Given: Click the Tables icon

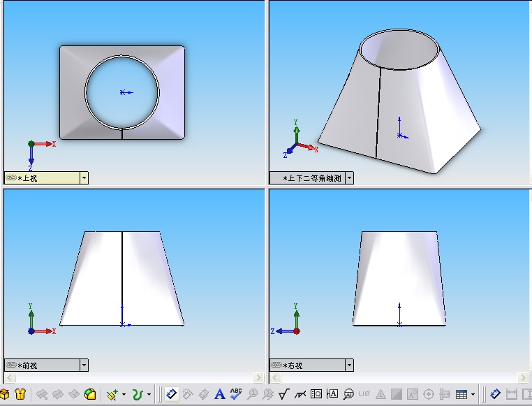Looking at the screenshot, I should click(x=461, y=394).
